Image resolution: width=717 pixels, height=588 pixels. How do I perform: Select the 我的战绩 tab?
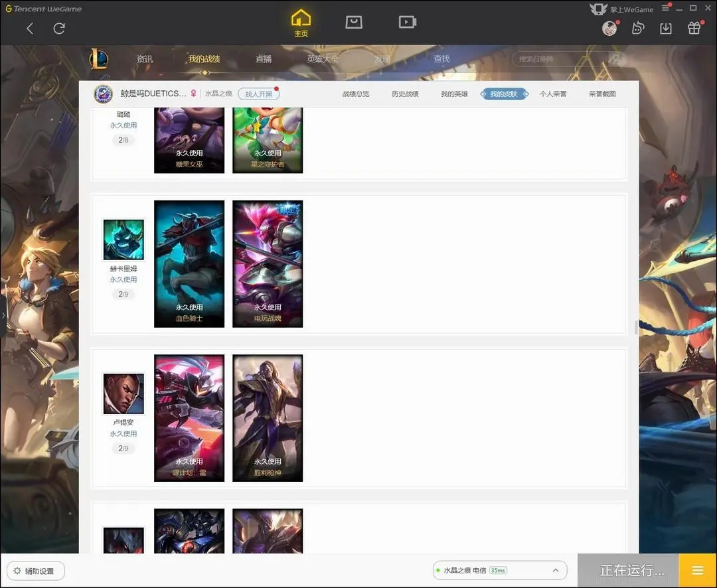(x=204, y=59)
